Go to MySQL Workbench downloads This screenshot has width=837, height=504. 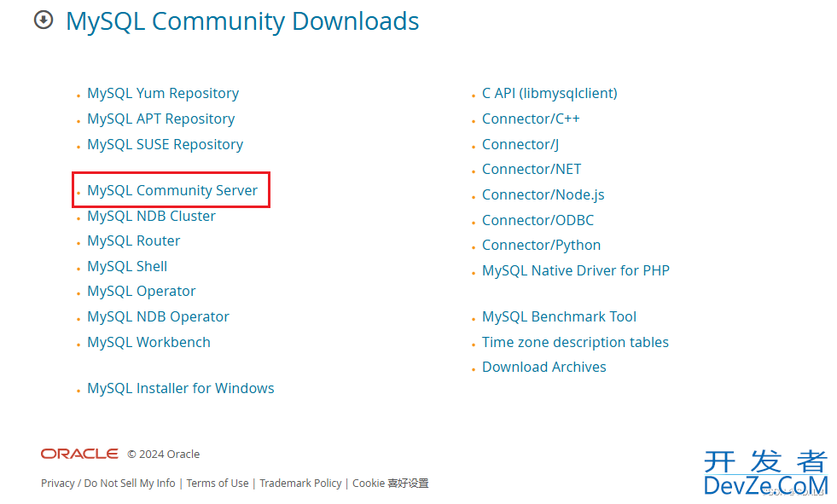click(148, 342)
